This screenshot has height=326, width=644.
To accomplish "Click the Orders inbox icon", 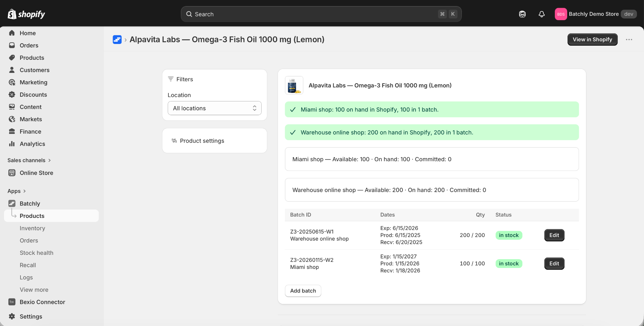I will click(x=12, y=45).
